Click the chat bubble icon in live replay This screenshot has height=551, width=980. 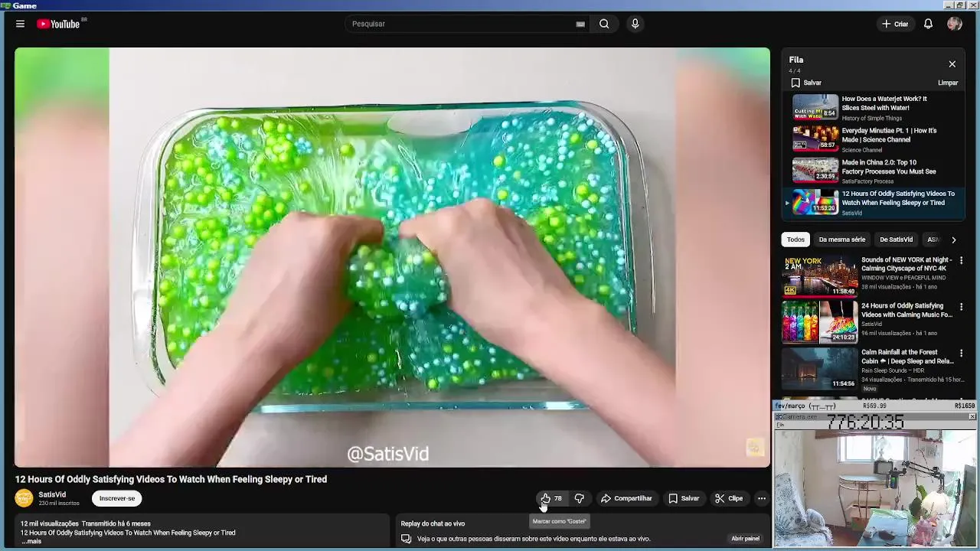(x=407, y=539)
